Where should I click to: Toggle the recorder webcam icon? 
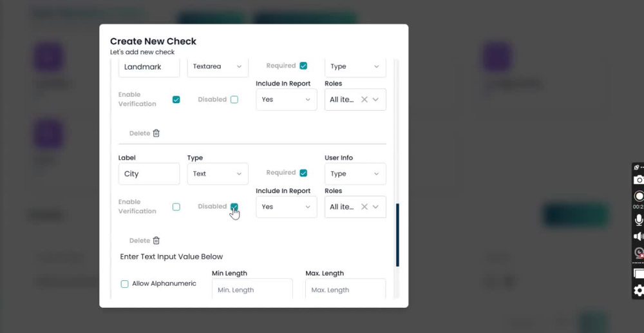coord(639,252)
